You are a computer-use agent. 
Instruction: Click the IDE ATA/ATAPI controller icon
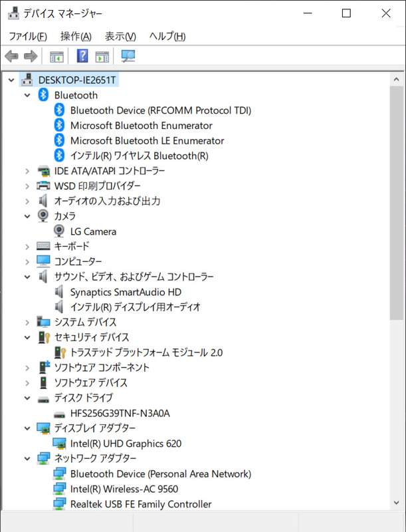(43, 171)
